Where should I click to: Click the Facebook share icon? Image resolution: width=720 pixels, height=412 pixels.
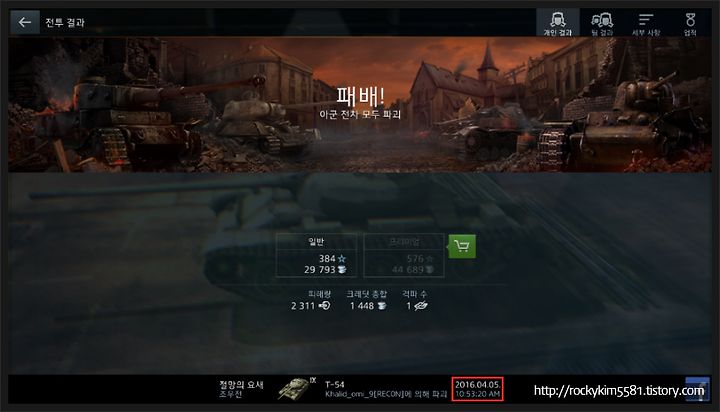(697, 389)
